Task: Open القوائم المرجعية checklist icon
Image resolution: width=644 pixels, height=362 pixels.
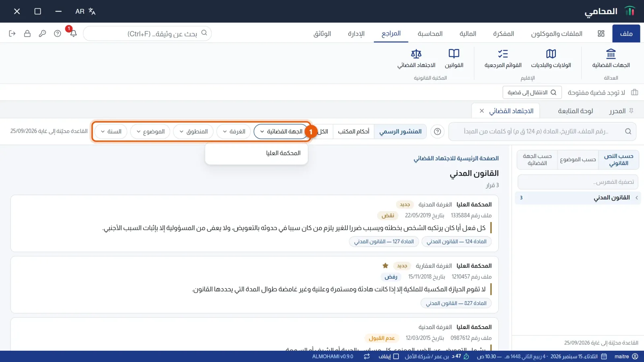Action: click(x=503, y=58)
